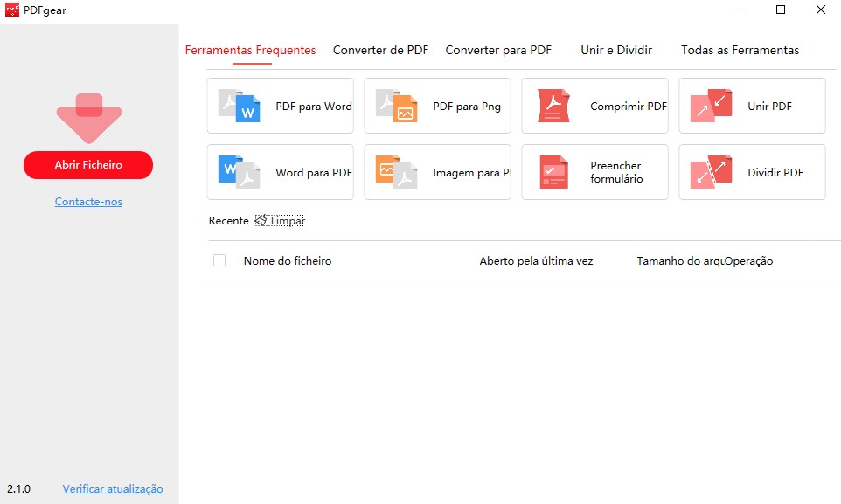Viewport: 841px width, 504px height.
Task: Switch to the Converter de PDF tab
Action: (380, 50)
